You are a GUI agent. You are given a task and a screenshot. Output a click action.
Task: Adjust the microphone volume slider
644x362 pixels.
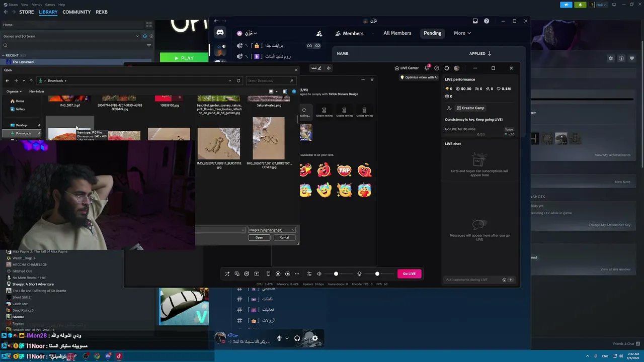click(377, 274)
